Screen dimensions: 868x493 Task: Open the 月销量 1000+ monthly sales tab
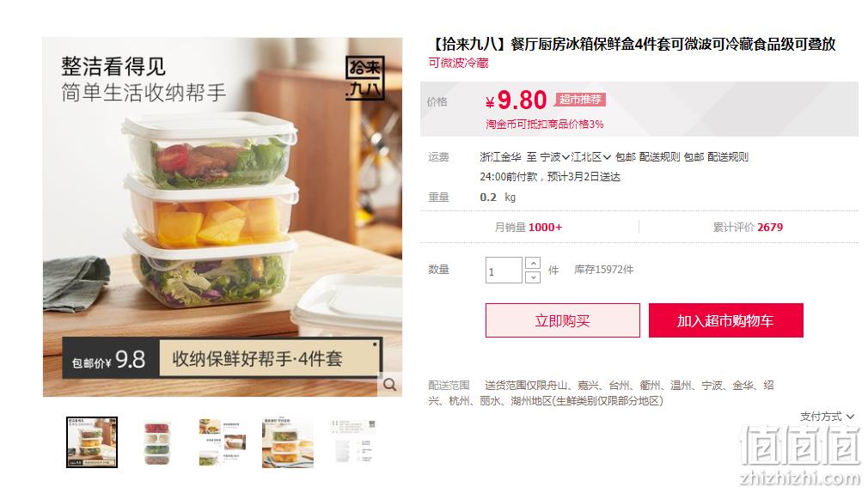pyautogui.click(x=529, y=227)
